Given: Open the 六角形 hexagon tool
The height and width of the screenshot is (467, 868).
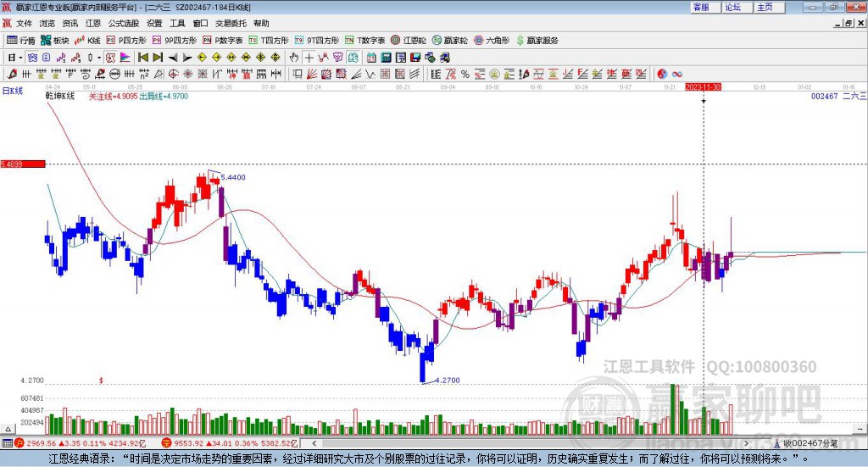Looking at the screenshot, I should click(x=492, y=41).
